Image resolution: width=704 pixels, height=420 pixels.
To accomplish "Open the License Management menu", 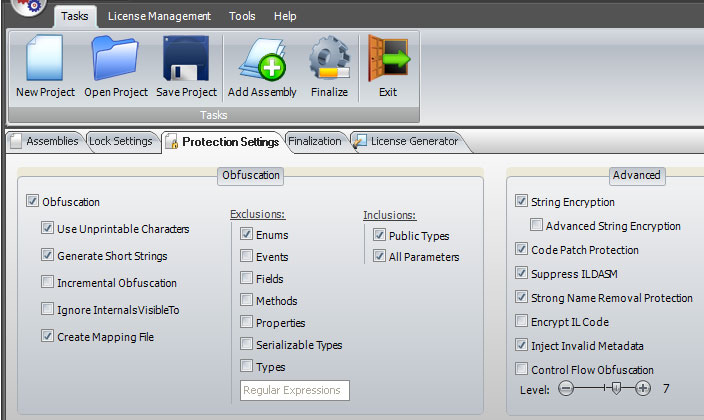I will tap(159, 16).
